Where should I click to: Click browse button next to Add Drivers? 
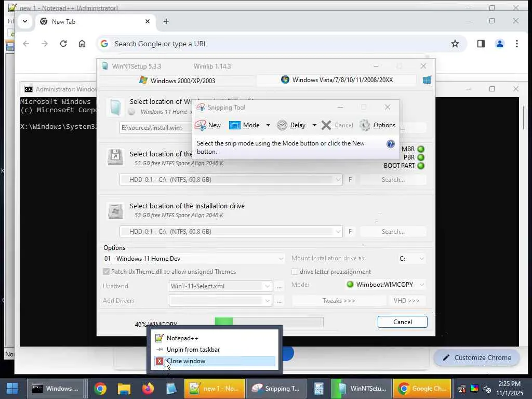point(279,301)
